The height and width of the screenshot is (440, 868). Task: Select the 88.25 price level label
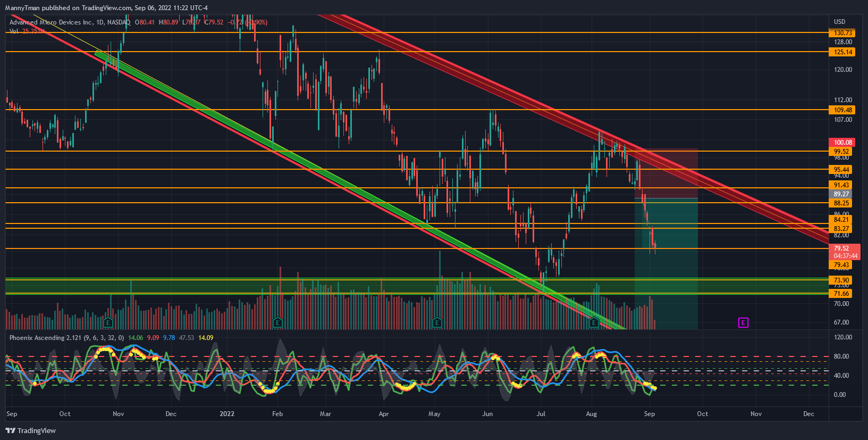841,203
